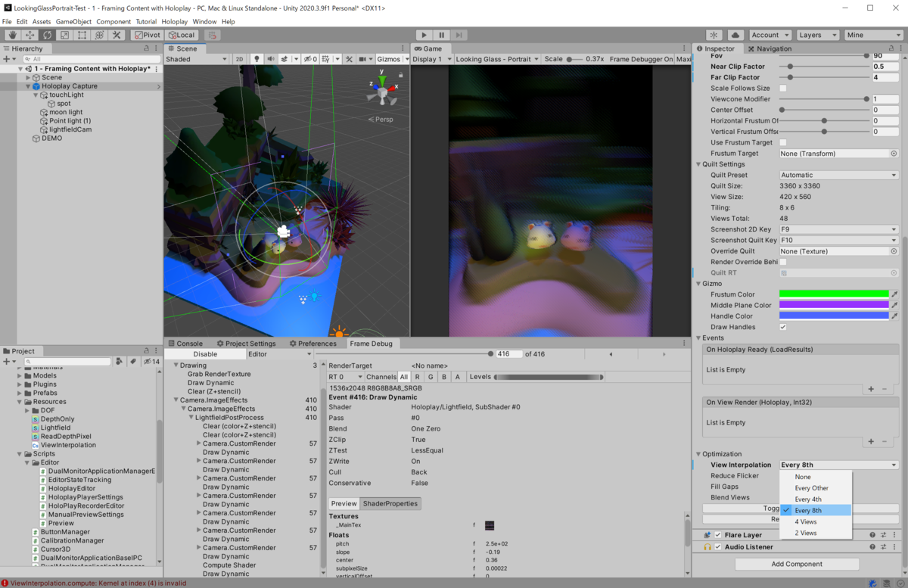Step one frame forward
The image size is (908, 588).
(459, 35)
